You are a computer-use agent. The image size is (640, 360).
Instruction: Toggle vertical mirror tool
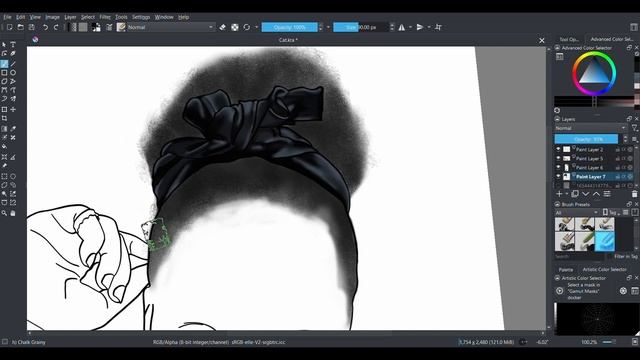(420, 27)
